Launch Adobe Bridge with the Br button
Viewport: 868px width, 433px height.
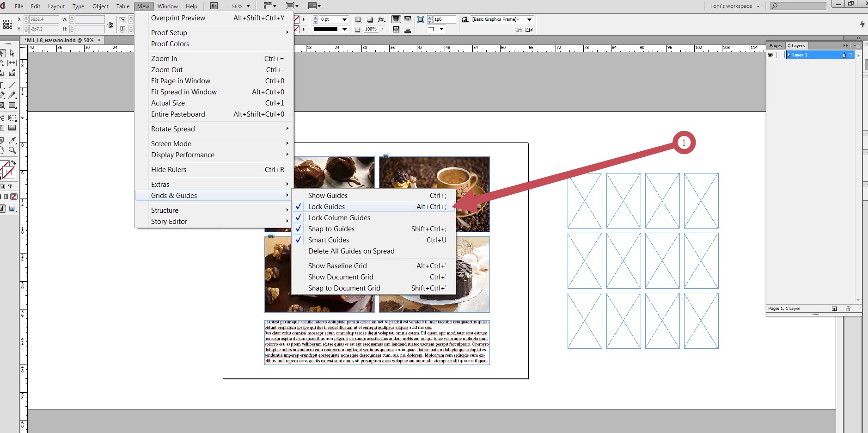[x=213, y=6]
